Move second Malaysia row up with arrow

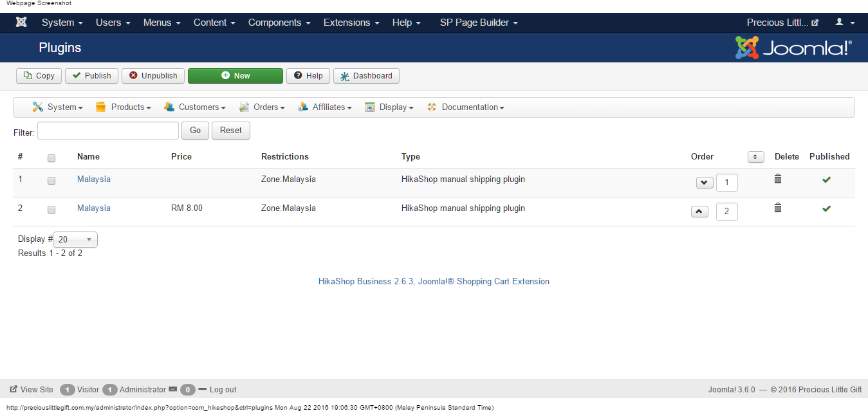[699, 212]
